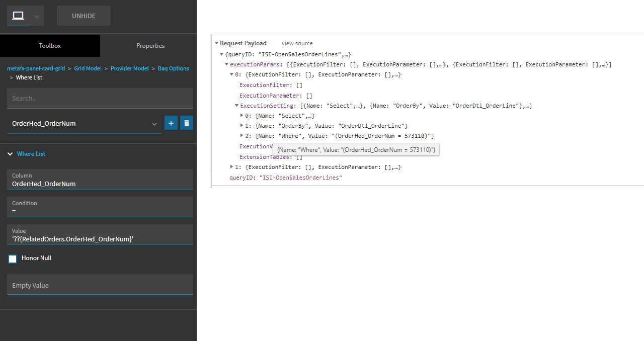Image resolution: width=644 pixels, height=341 pixels.
Task: Click the plus icon to add where item
Action: tap(171, 123)
